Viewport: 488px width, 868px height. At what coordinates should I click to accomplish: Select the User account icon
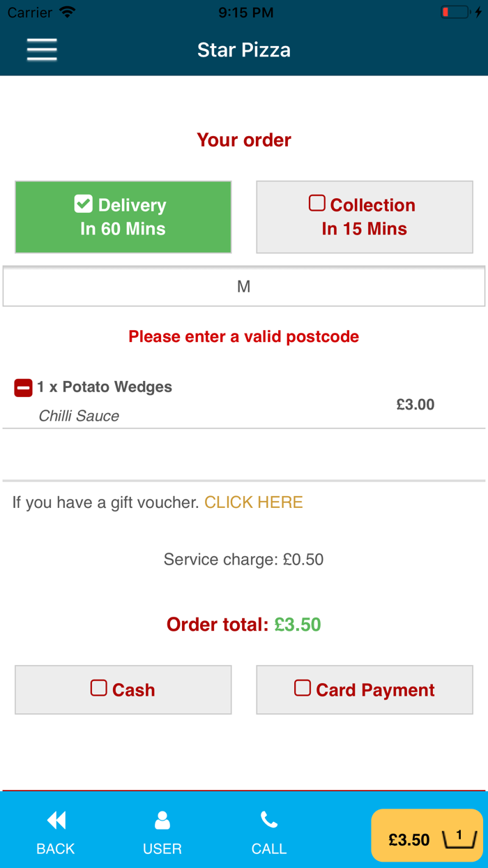[x=162, y=820]
